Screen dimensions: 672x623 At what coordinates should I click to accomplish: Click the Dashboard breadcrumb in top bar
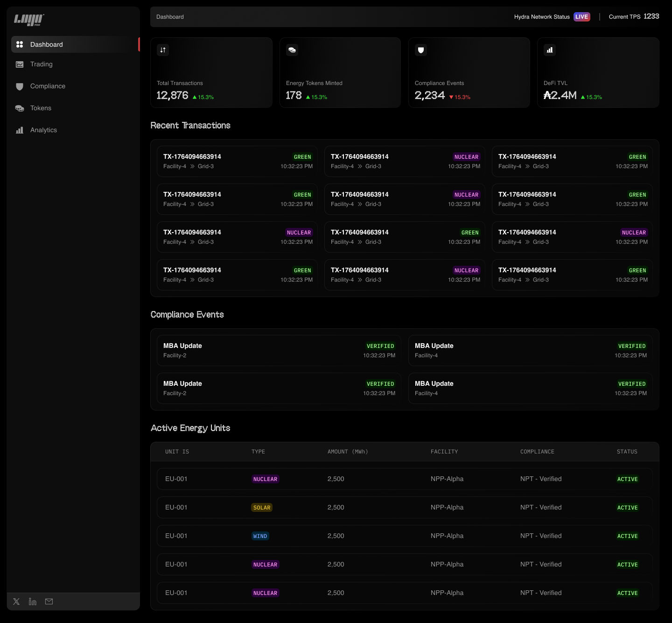170,17
